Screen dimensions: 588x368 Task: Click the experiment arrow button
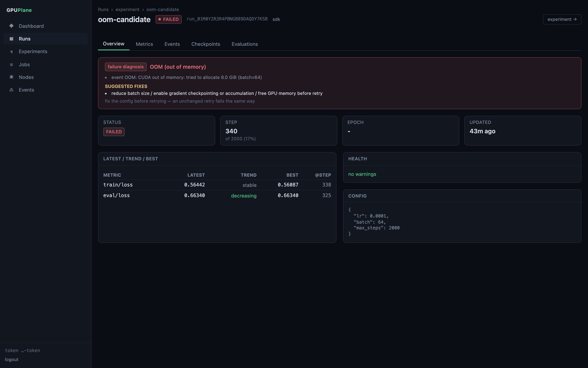coord(562,19)
